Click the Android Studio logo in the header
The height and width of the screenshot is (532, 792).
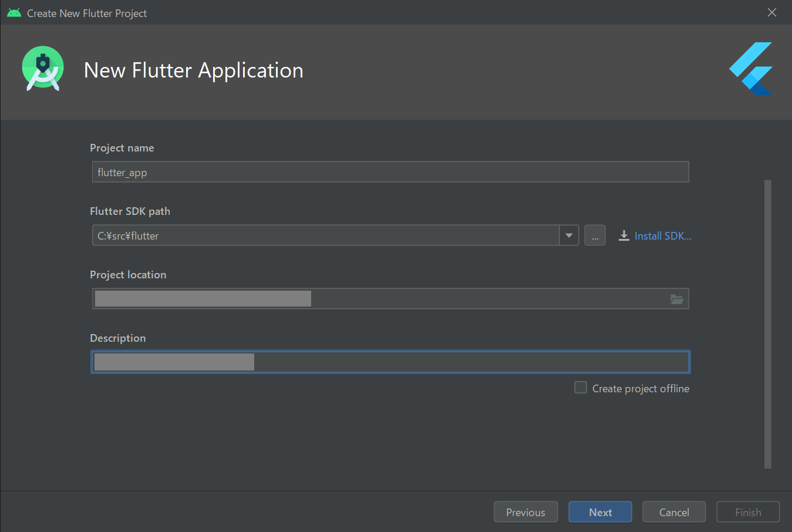pos(43,69)
